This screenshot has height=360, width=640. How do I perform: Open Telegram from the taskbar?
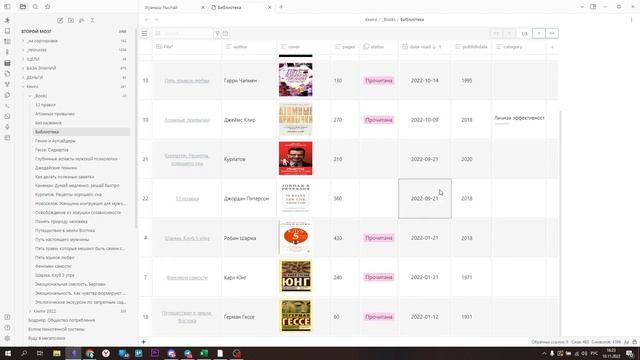point(187,353)
